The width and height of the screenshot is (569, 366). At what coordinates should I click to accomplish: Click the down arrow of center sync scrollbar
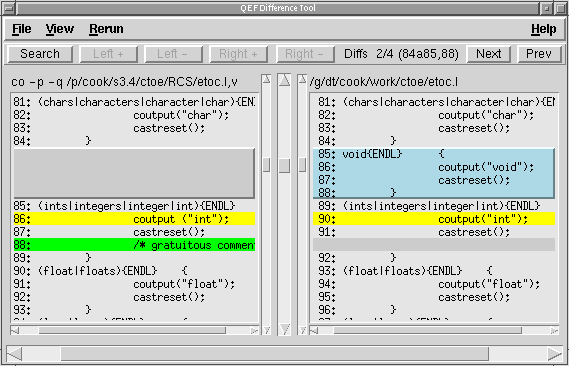pos(284,329)
